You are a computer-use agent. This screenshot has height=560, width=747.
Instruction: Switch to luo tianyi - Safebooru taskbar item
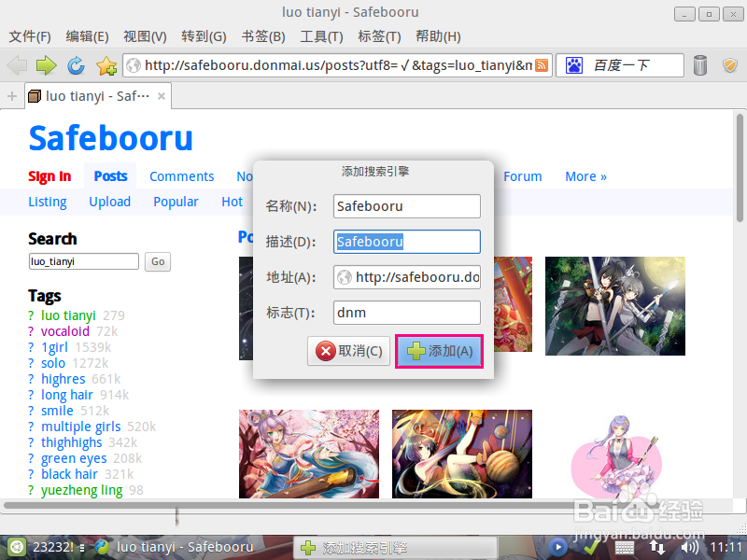pos(174,547)
